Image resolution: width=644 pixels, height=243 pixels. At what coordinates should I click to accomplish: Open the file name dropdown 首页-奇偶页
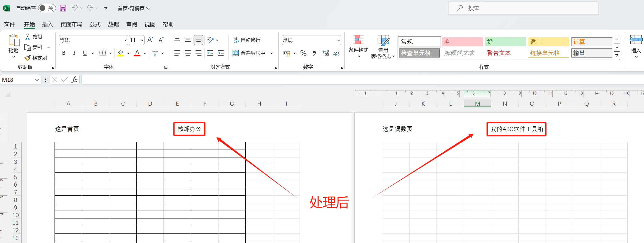point(134,8)
